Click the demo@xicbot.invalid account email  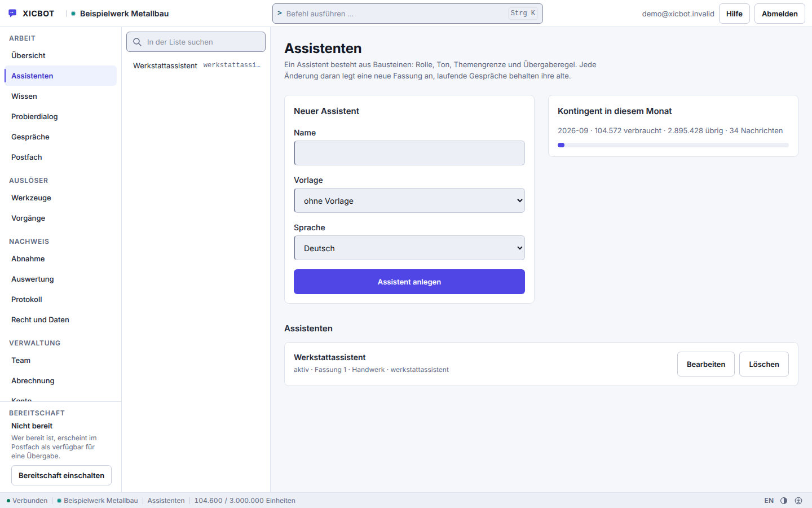(678, 14)
